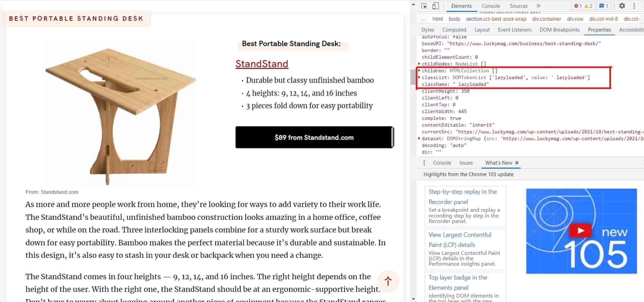Open the drawer Console tab

coord(442,163)
